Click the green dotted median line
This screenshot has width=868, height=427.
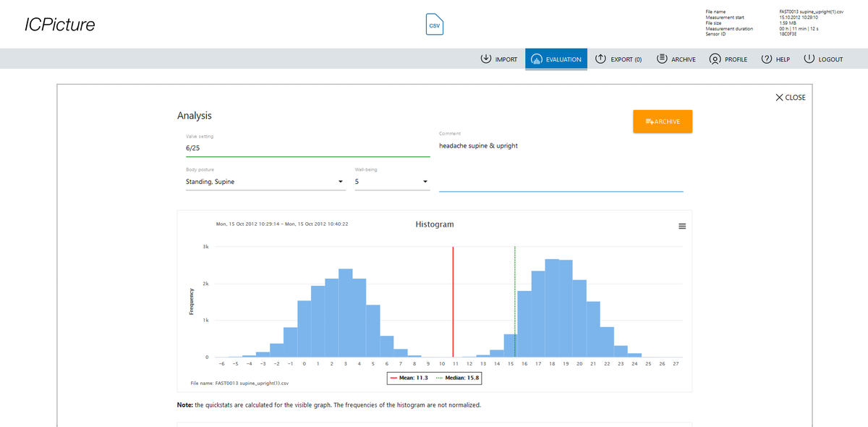(x=514, y=301)
